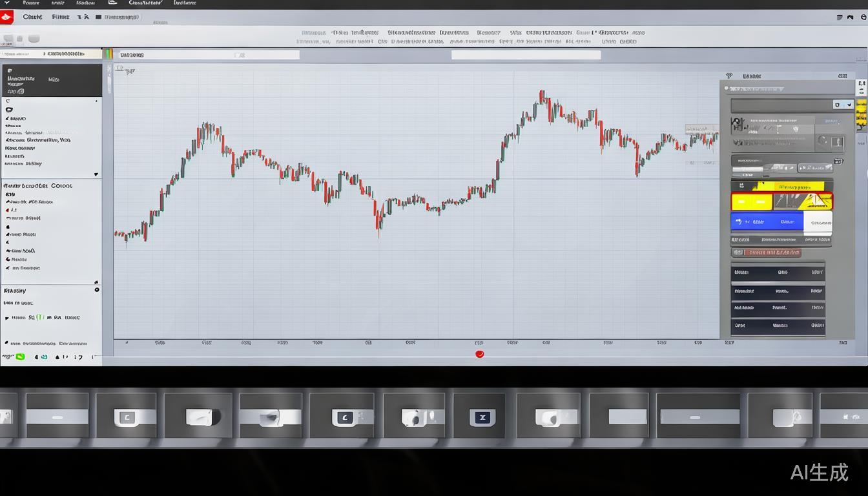Expand the down arrow in upper-left list panel
868x496 pixels.
pos(96,174)
